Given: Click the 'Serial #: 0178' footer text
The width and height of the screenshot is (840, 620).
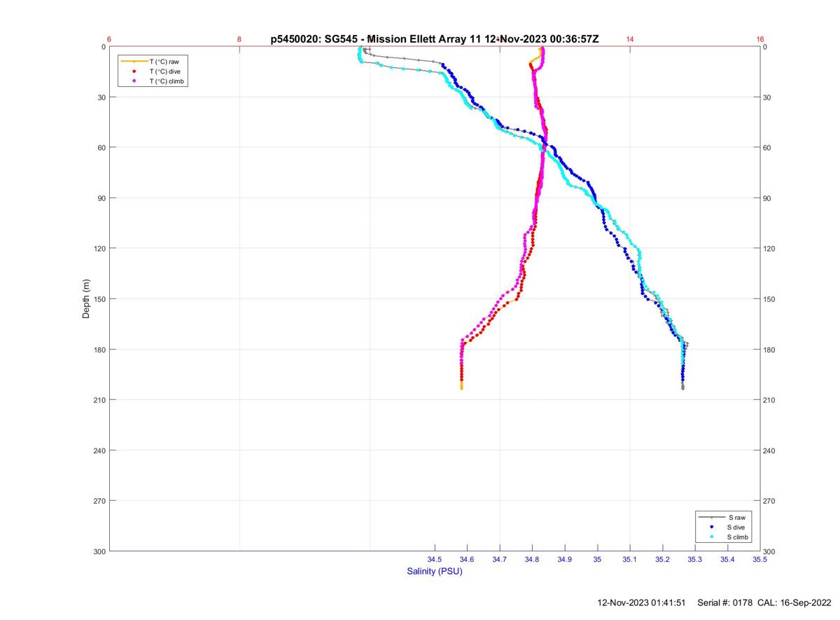Looking at the screenshot, I should point(725,602).
